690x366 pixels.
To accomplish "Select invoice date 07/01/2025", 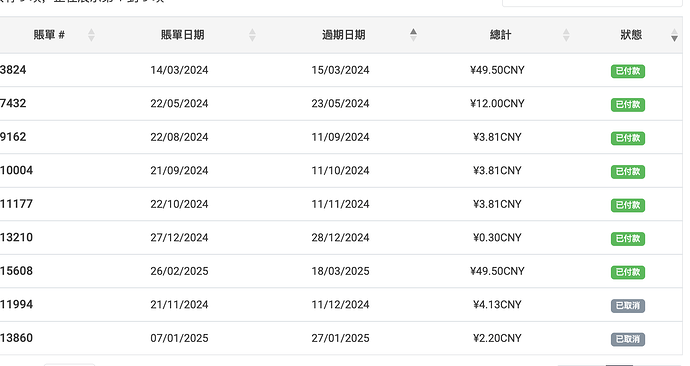I will pos(179,338).
